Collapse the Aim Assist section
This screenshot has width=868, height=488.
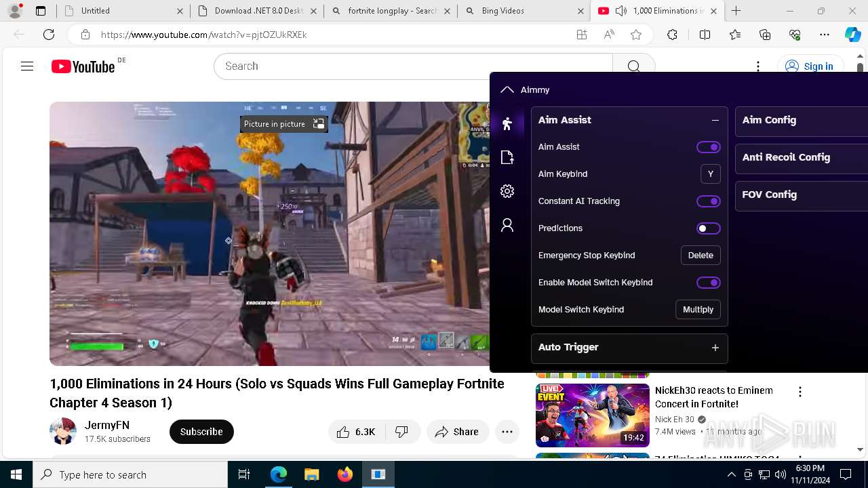point(715,120)
